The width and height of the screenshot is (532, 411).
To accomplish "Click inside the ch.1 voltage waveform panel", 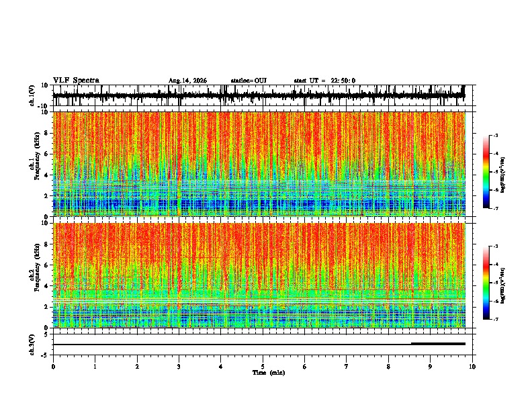I will pyautogui.click(x=263, y=95).
